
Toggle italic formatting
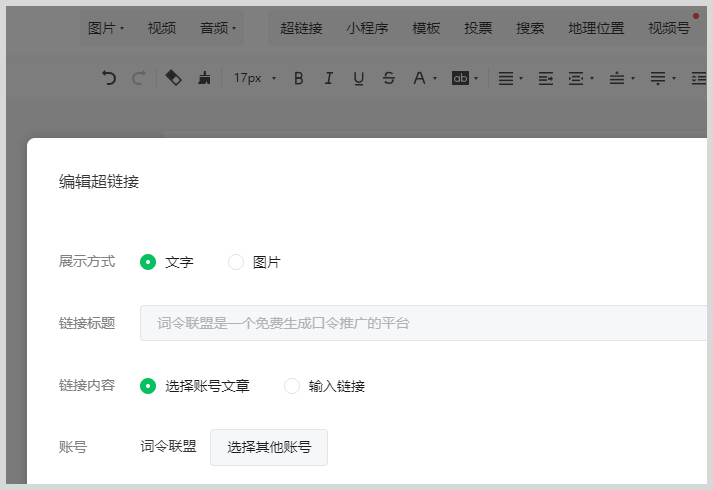pyautogui.click(x=328, y=78)
